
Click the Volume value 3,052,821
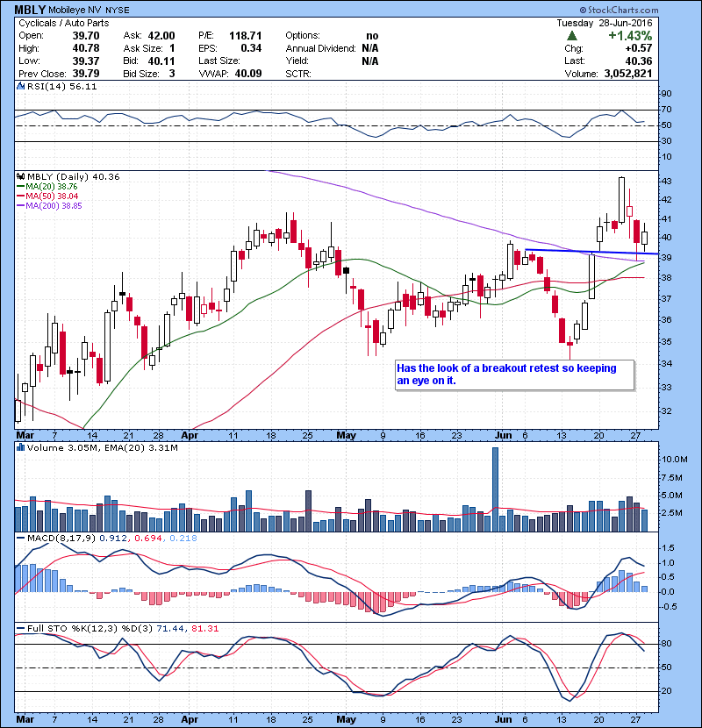[628, 74]
